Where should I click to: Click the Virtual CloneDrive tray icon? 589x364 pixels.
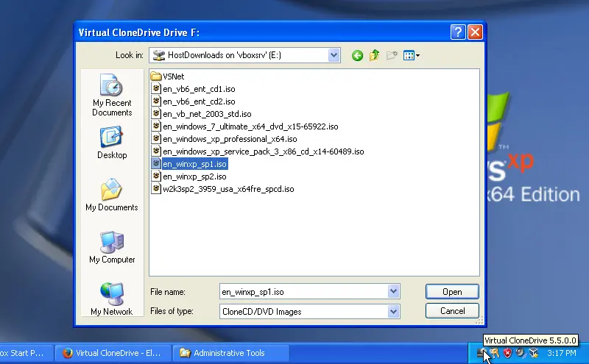point(482,353)
